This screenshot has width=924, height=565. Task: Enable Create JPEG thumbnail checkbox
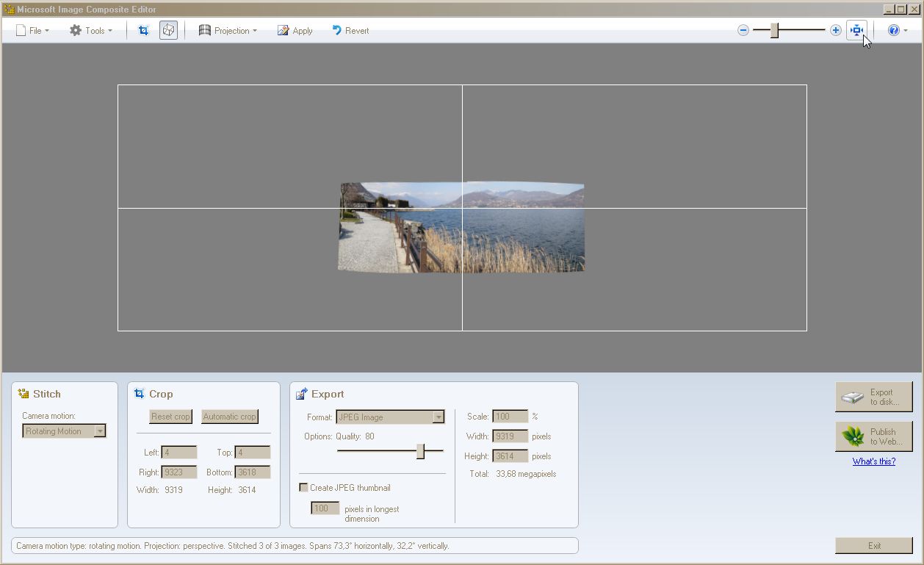point(303,488)
